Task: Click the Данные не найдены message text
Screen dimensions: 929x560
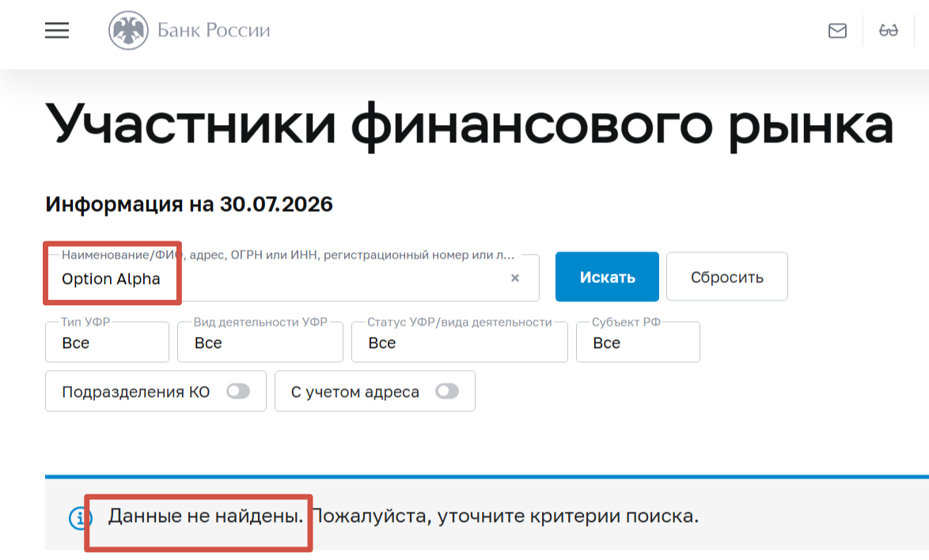Action: point(206,516)
